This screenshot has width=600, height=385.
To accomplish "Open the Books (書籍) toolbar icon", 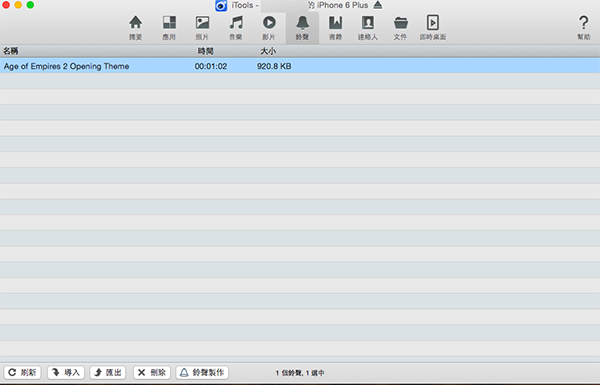I will [x=336, y=28].
